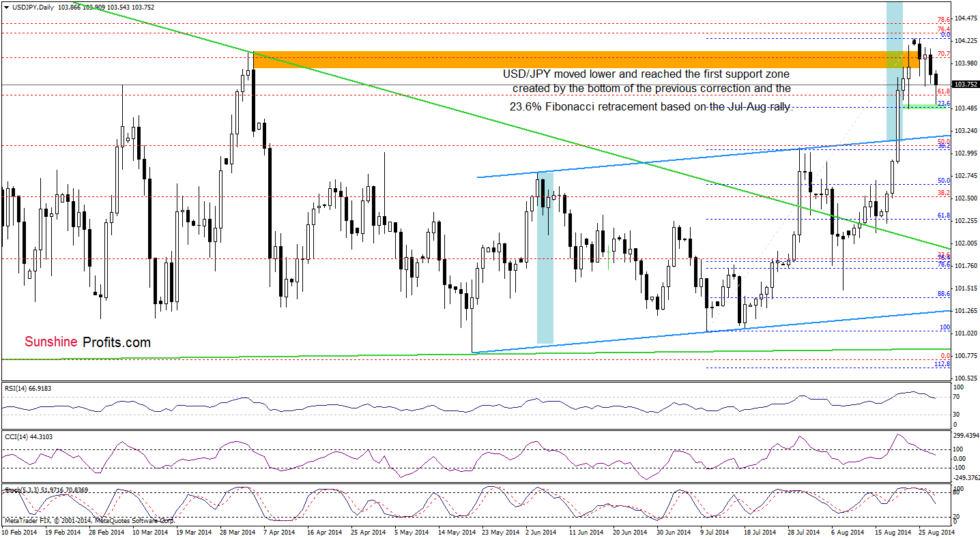This screenshot has width=980, height=538.
Task: Click the 103.240 price axis label
Action: (x=965, y=131)
